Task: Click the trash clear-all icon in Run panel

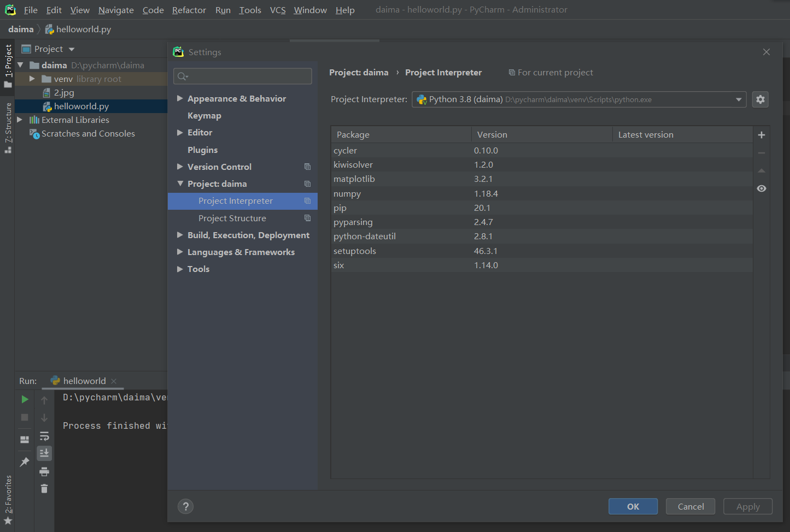Action: (44, 488)
